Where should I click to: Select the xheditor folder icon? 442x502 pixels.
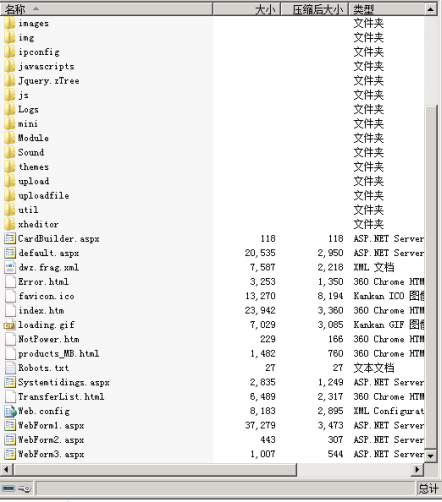click(x=10, y=224)
